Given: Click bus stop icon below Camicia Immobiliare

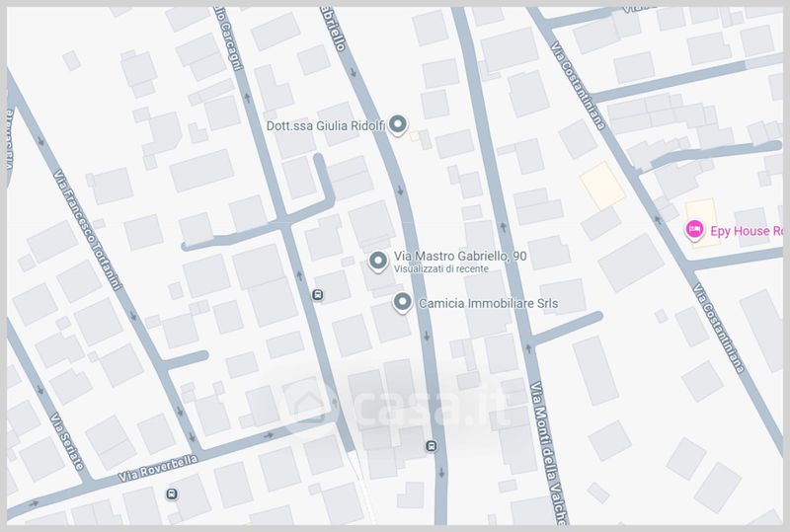Looking at the screenshot, I should pyautogui.click(x=431, y=446).
